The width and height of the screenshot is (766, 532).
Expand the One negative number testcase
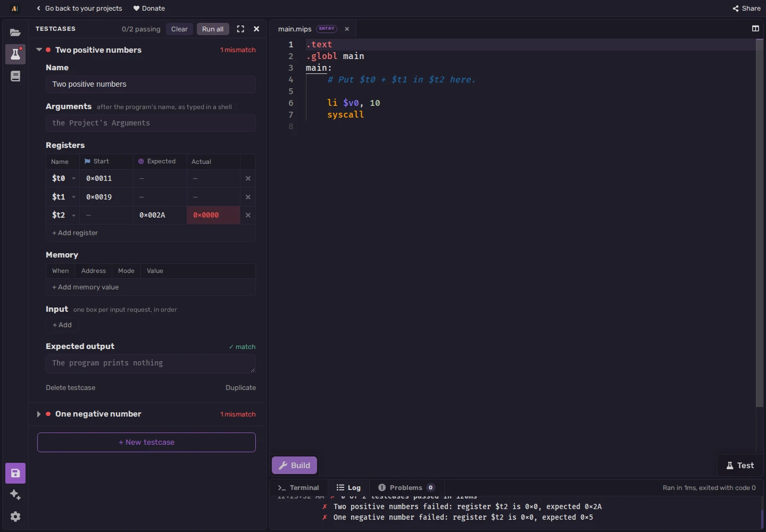pos(39,414)
